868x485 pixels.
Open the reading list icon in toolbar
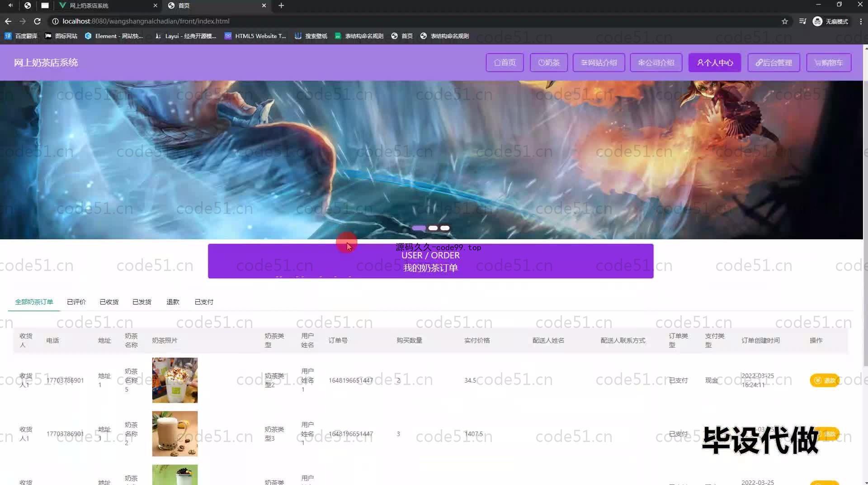pos(802,21)
